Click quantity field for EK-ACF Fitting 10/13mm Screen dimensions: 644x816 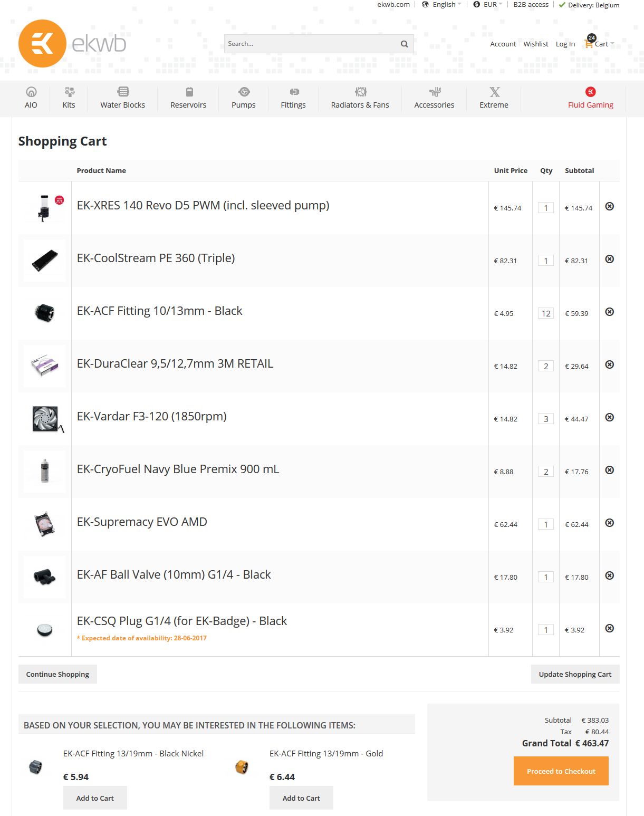[546, 313]
